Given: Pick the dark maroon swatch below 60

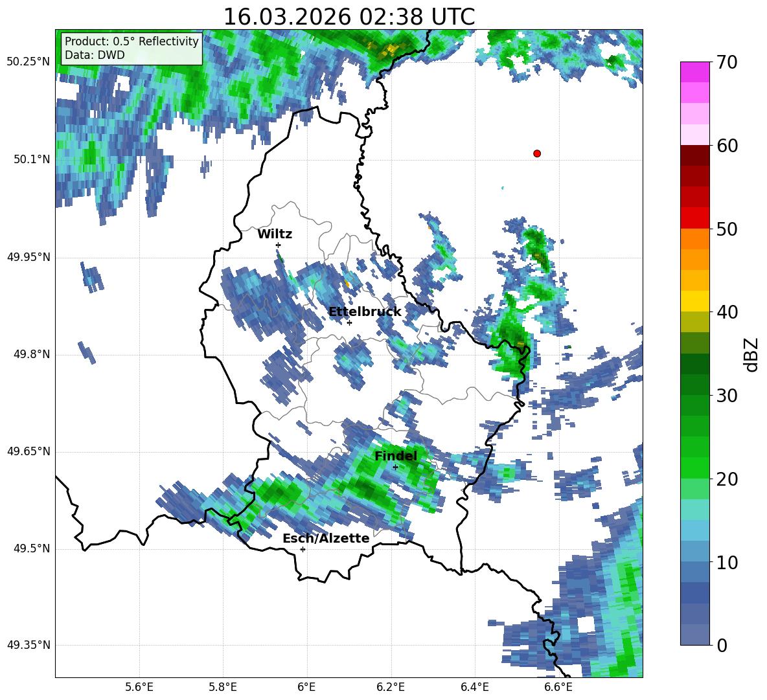Looking at the screenshot, I should click(694, 155).
